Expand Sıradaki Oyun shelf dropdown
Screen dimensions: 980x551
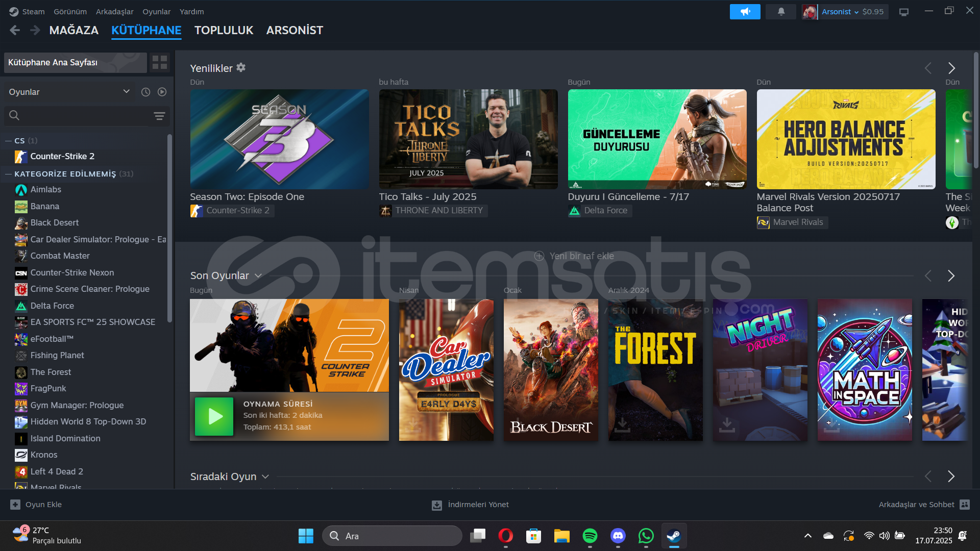pos(265,477)
